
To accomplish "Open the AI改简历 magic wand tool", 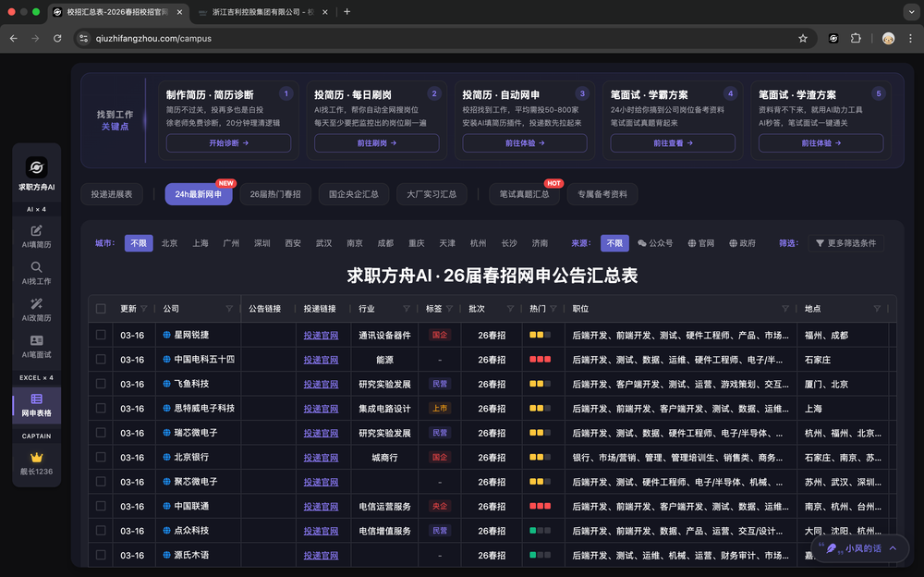I will (x=36, y=304).
